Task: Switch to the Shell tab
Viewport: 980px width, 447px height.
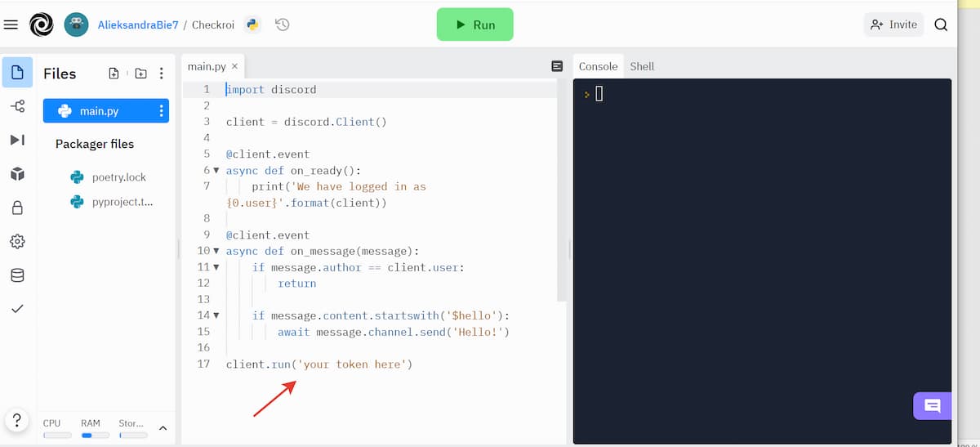Action: click(642, 66)
